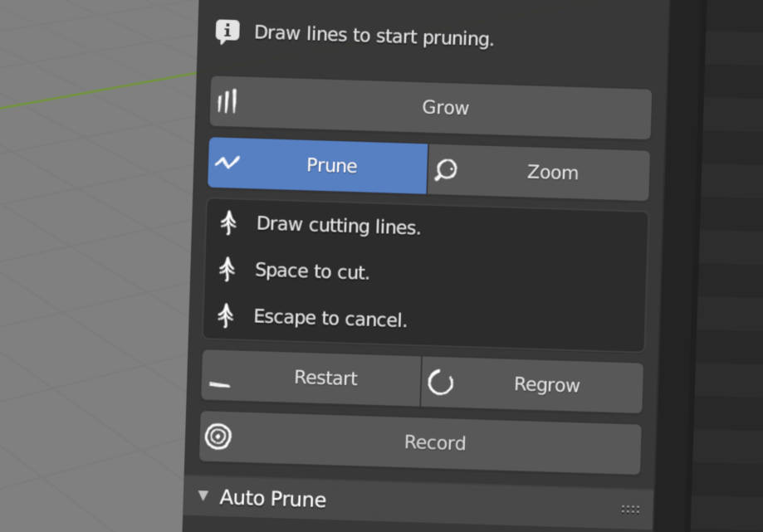
Task: Click the Grow button's bars icon
Action: tap(227, 101)
